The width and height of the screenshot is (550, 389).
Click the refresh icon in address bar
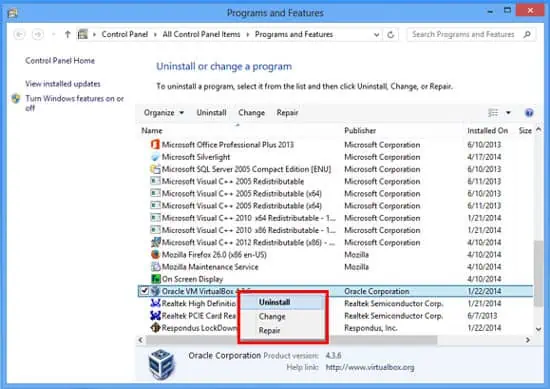point(390,35)
